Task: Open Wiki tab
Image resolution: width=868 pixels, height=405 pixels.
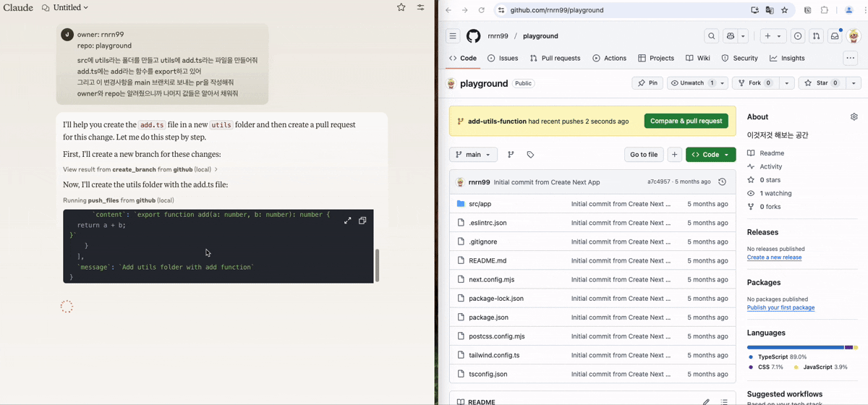Action: [x=698, y=59]
